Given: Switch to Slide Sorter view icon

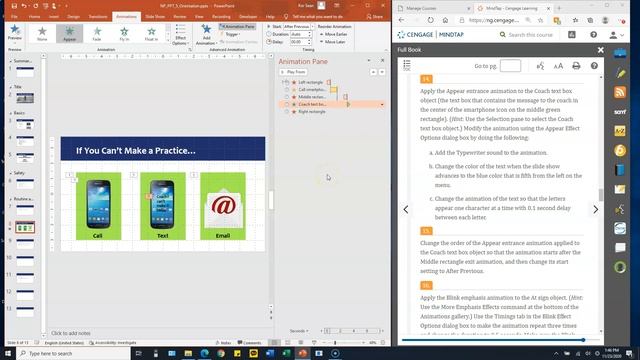Looking at the screenshot, I should point(288,343).
